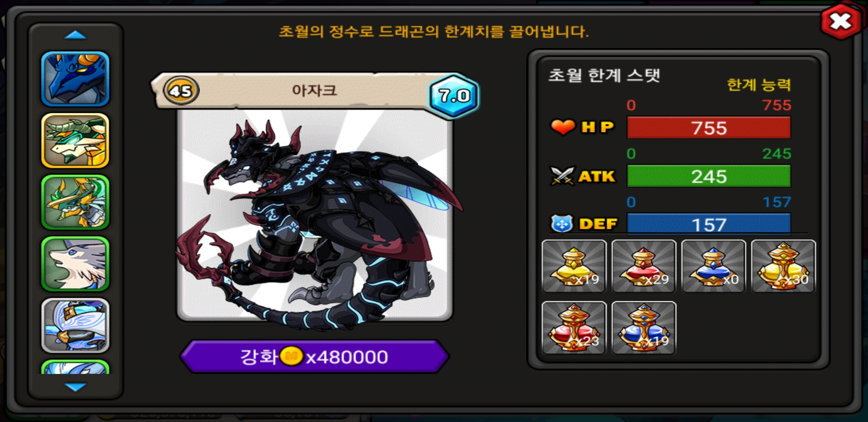
Task: Select the large blue potion x19
Action: pos(644,328)
